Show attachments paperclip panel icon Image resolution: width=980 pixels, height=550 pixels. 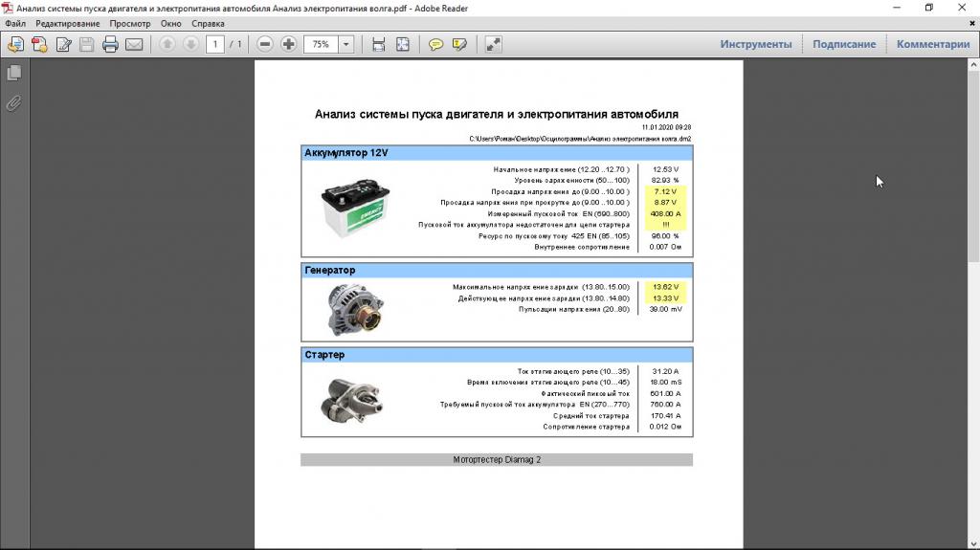point(13,103)
